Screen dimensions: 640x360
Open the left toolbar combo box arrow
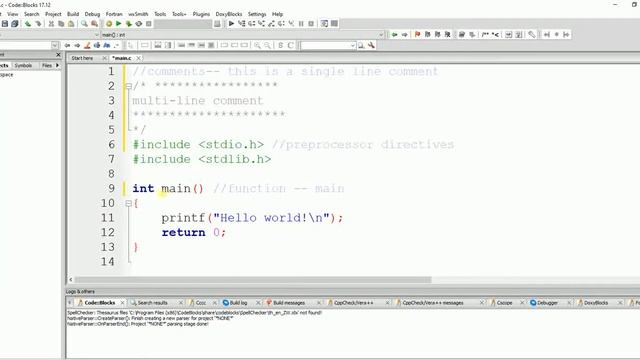tap(55, 45)
